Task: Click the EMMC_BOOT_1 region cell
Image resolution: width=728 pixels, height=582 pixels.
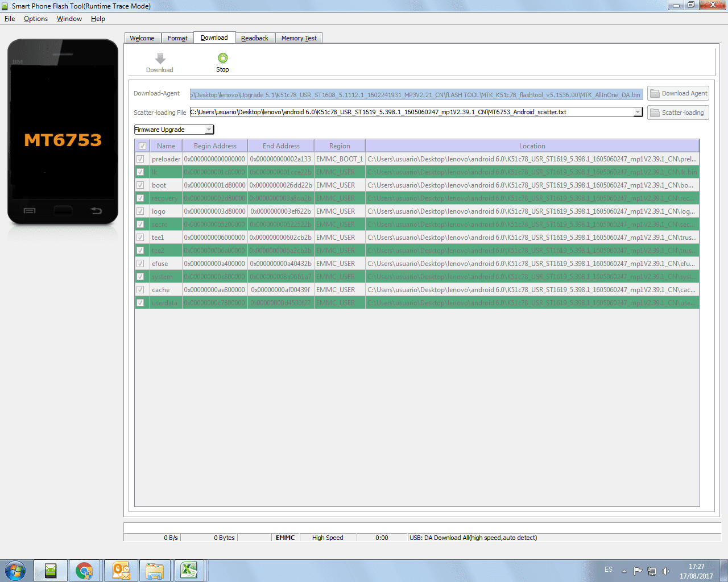Action: coord(340,159)
